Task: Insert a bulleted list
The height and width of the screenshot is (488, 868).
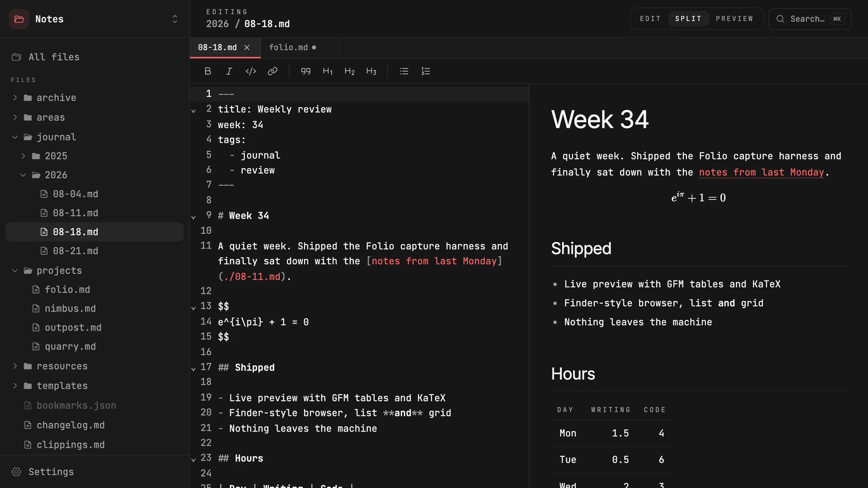Action: click(x=404, y=71)
